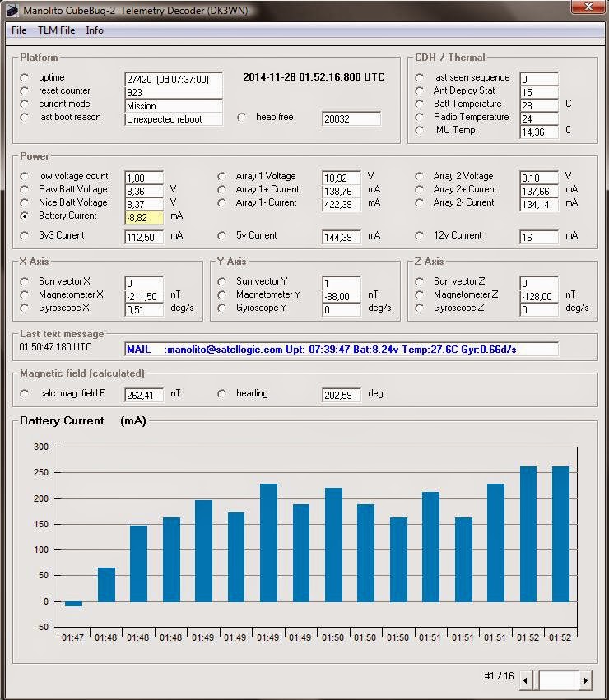Click the frame scrollbar right arrow
The image size is (609, 700).
pos(586,680)
